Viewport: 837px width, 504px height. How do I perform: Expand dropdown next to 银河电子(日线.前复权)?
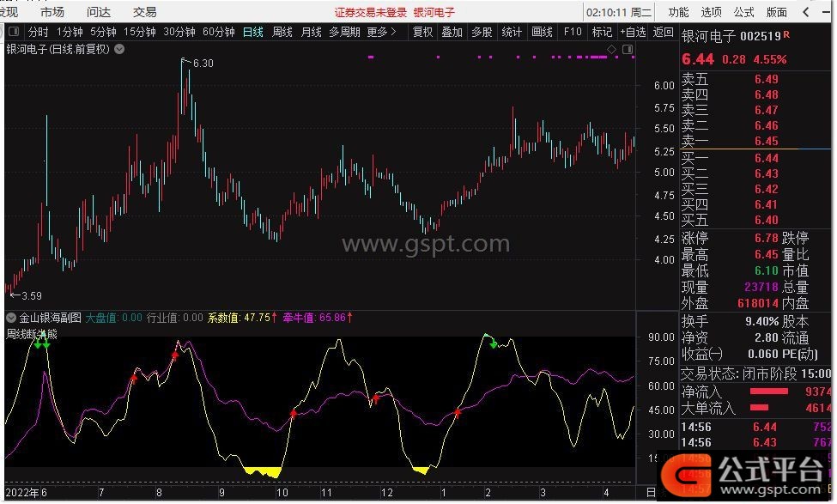pyautogui.click(x=119, y=49)
